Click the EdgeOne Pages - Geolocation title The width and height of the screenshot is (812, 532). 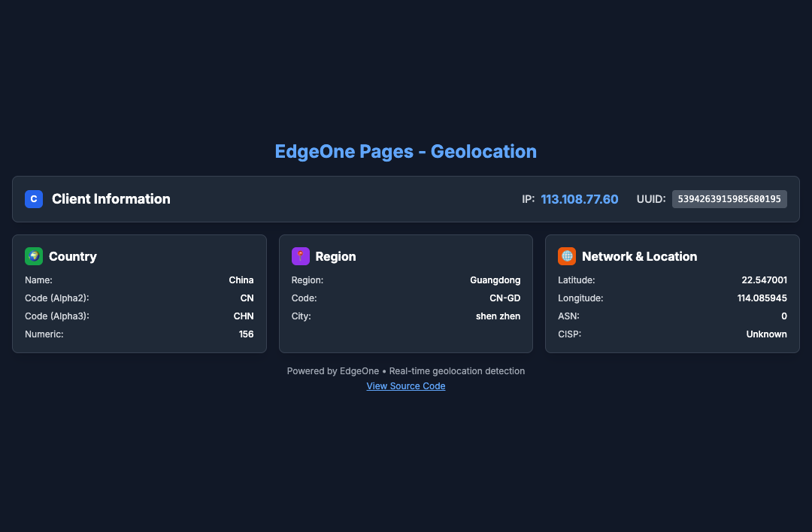pyautogui.click(x=406, y=152)
